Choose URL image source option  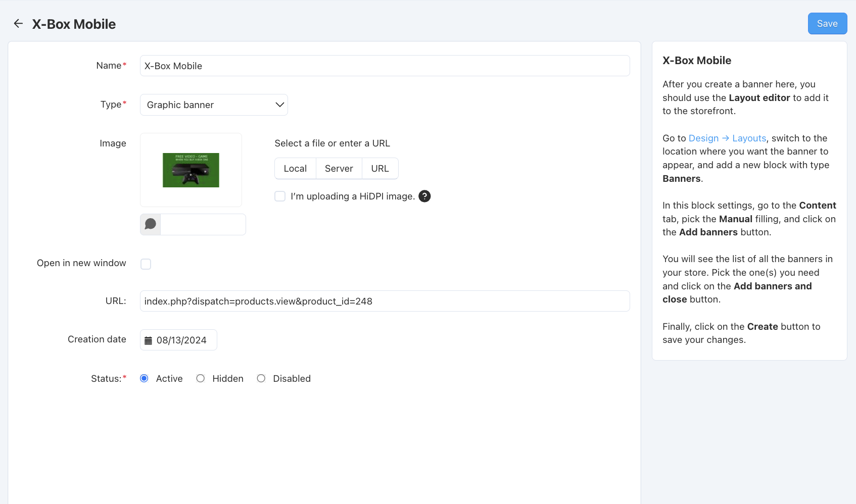point(380,169)
